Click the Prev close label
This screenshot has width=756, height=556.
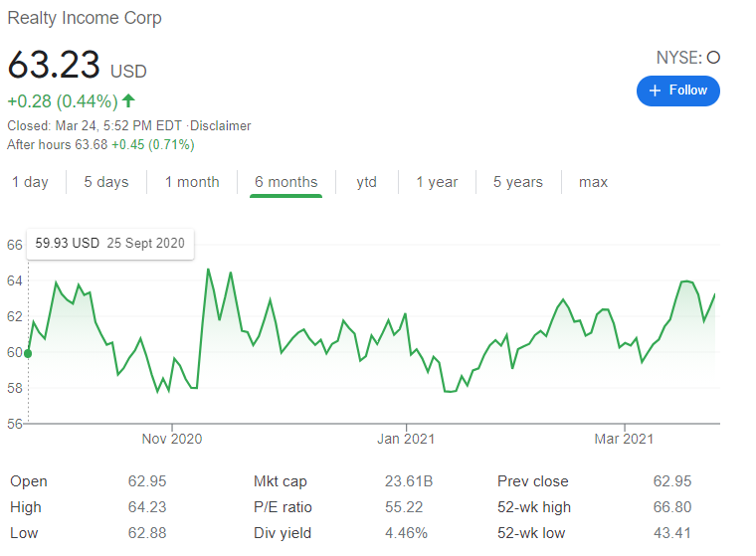point(533,481)
